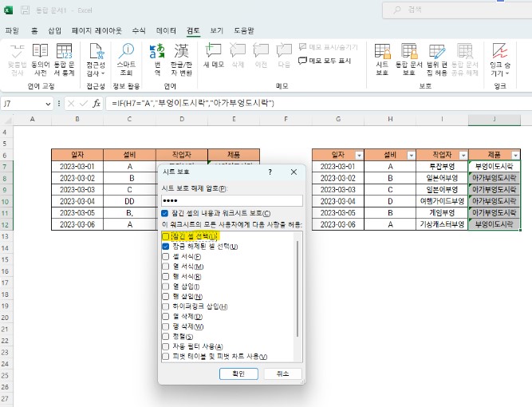Click show/hide note (메모 표시/숨기기)

[328, 47]
